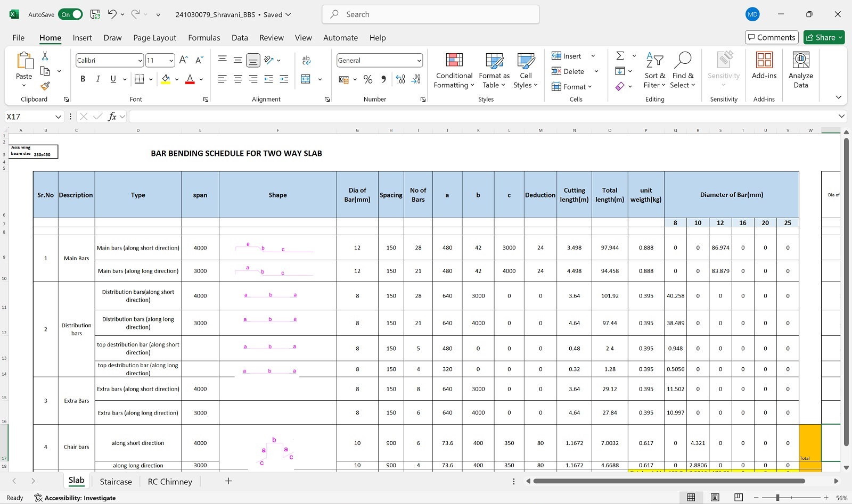
Task: Click the Share button
Action: tap(824, 37)
